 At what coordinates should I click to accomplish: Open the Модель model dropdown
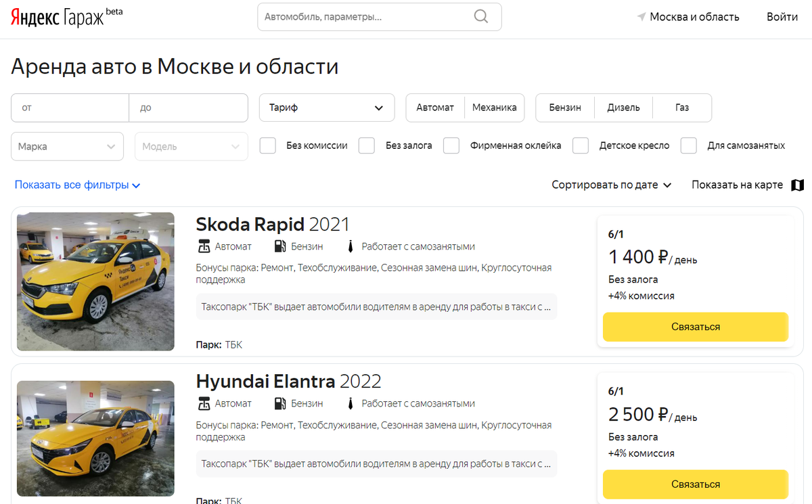tap(191, 146)
